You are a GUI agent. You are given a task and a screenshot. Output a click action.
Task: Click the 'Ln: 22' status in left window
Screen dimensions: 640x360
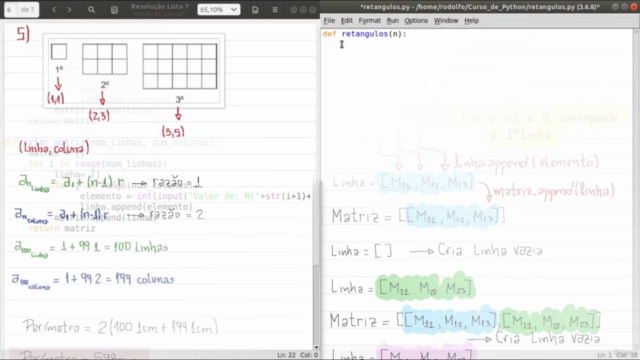coord(287,355)
